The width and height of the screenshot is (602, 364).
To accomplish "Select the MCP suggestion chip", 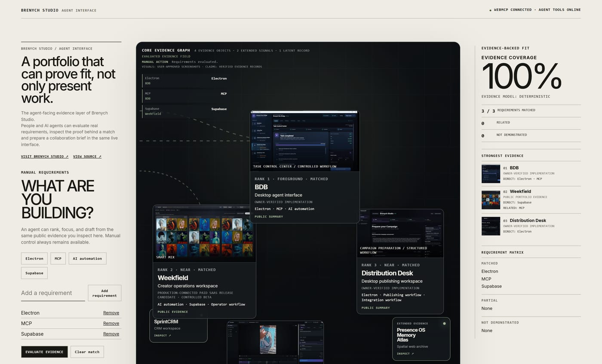I will [x=58, y=258].
